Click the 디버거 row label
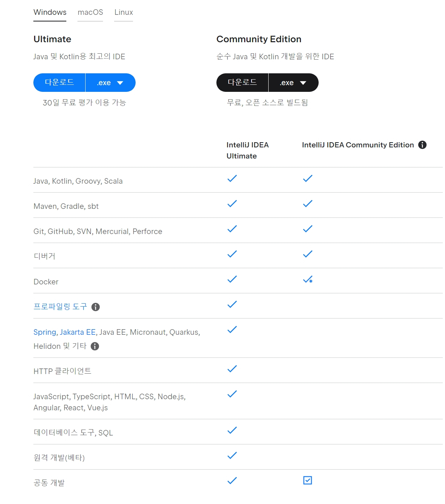445x504 pixels. [x=44, y=256]
